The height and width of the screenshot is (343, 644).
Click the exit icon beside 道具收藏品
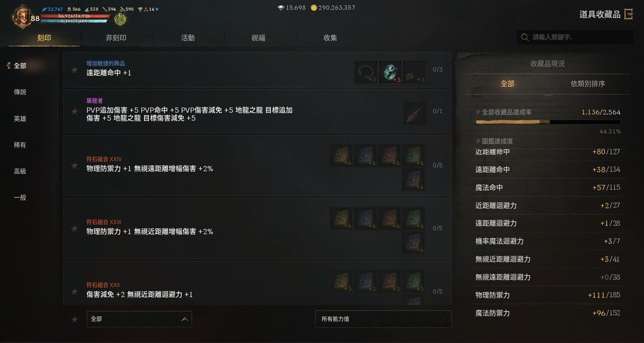pos(628,15)
